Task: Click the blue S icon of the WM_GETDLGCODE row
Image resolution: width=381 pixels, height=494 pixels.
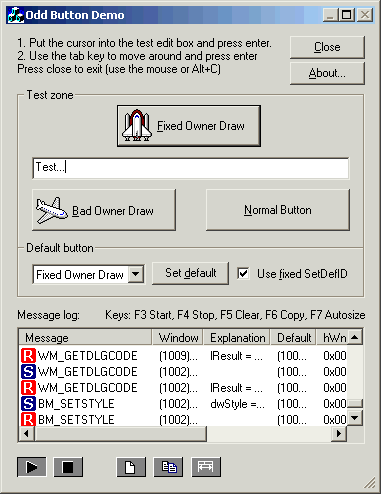Action: (28, 372)
